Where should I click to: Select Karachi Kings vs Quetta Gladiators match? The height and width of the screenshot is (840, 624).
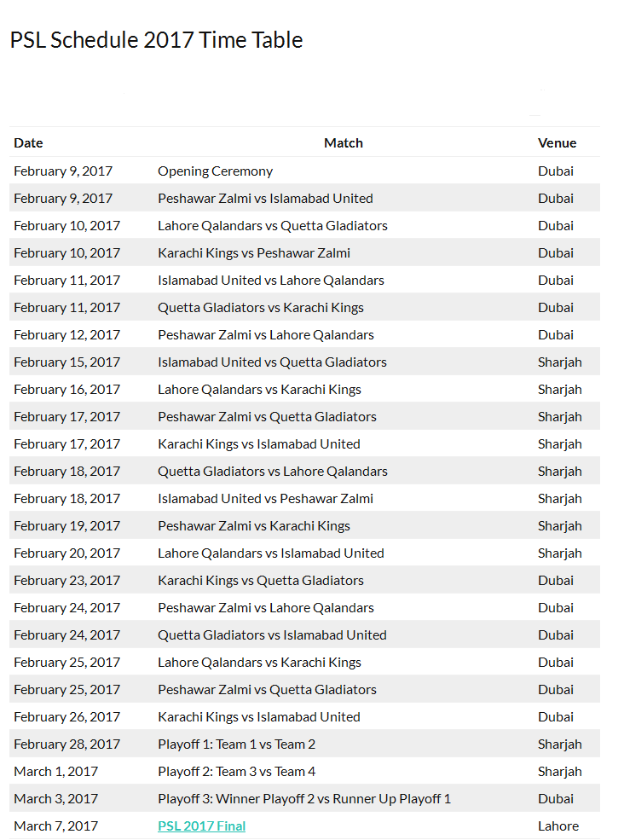260,580
